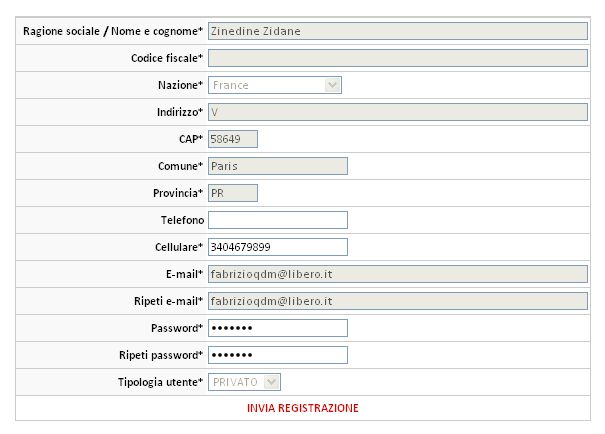Click the Indirizzo address input field
605x434 pixels.
(x=397, y=112)
